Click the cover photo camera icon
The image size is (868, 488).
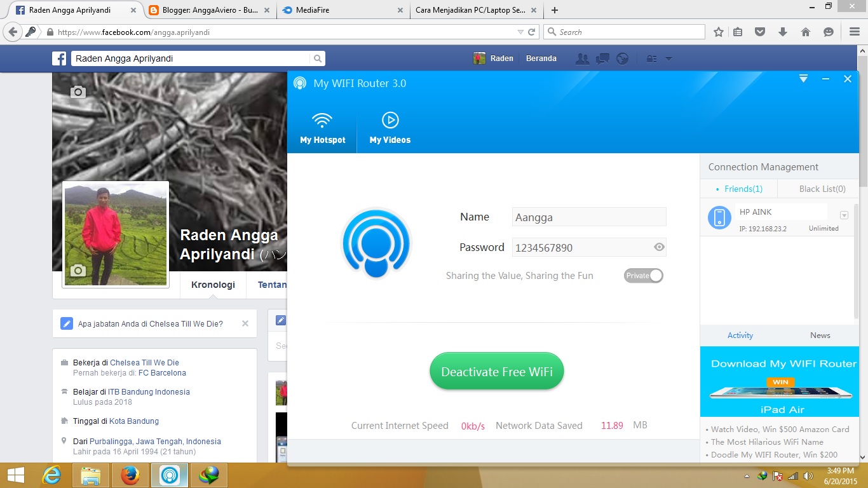point(78,91)
